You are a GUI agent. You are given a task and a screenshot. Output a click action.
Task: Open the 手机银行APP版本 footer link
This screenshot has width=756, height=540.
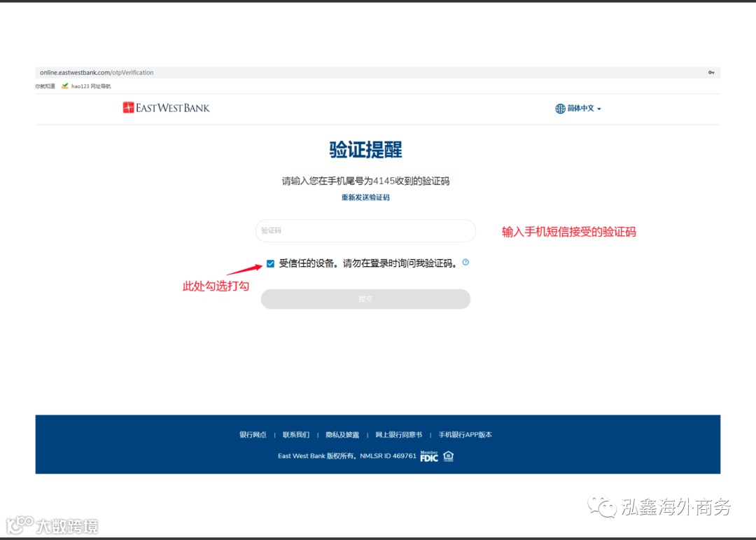[x=465, y=435]
